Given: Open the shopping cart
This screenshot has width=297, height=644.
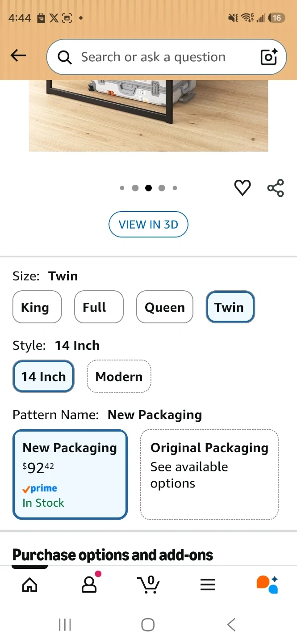Looking at the screenshot, I should tap(148, 585).
